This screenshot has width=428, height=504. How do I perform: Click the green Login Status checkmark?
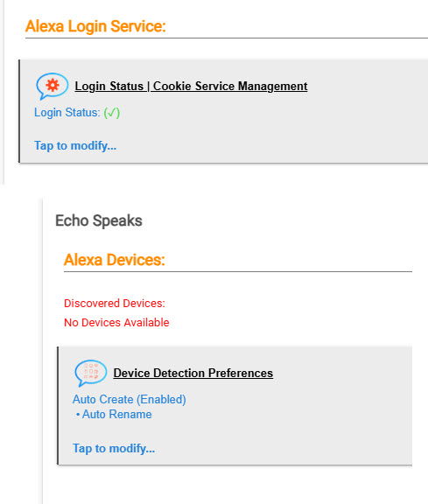[111, 113]
